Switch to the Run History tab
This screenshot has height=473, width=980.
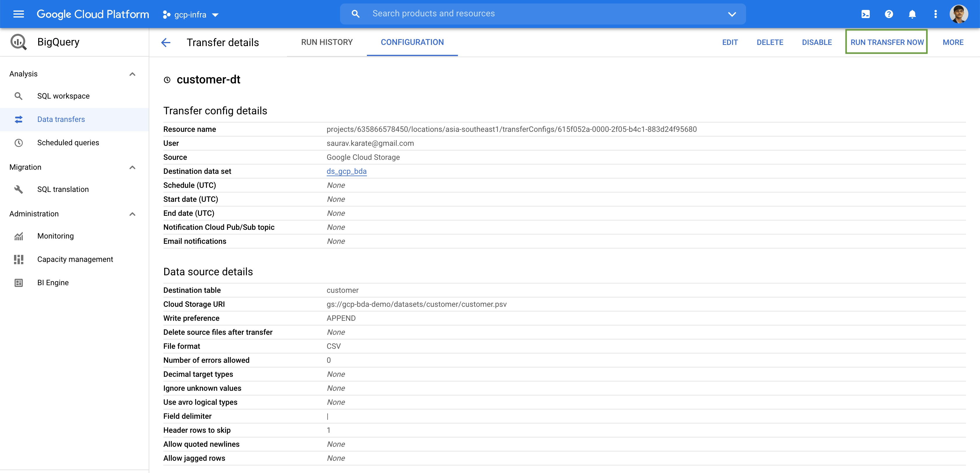click(x=327, y=42)
